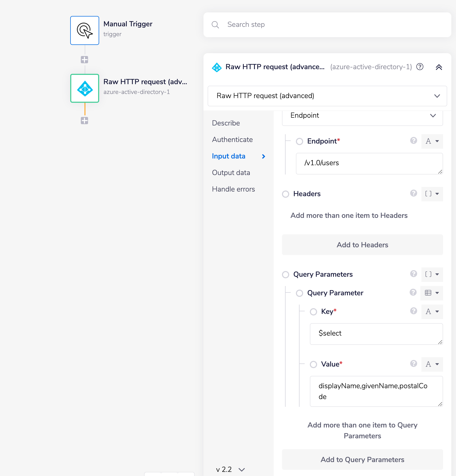Toggle the Key field radio button
The height and width of the screenshot is (476, 456).
(x=313, y=312)
